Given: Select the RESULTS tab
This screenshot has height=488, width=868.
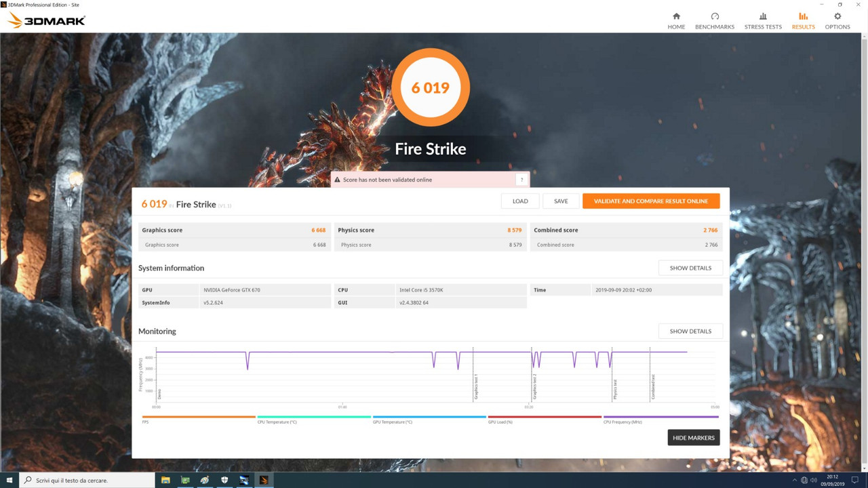Looking at the screenshot, I should pos(803,20).
